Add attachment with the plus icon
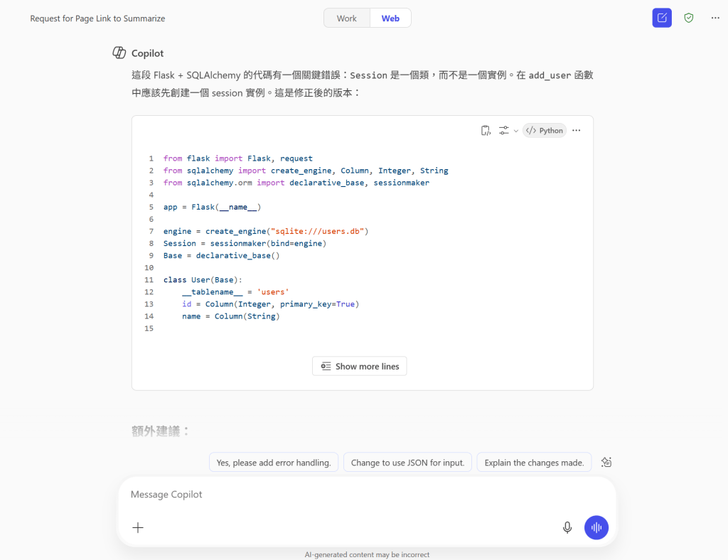This screenshot has width=728, height=560. [138, 527]
